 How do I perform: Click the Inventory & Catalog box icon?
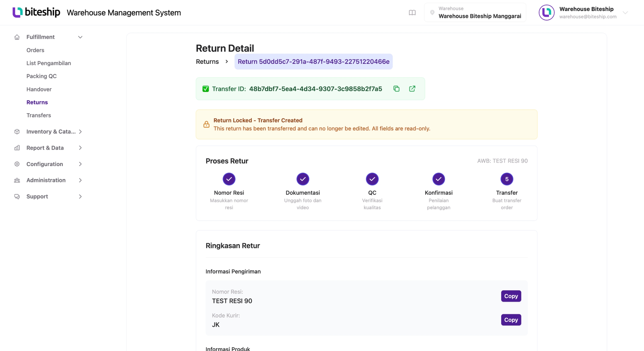tap(17, 131)
